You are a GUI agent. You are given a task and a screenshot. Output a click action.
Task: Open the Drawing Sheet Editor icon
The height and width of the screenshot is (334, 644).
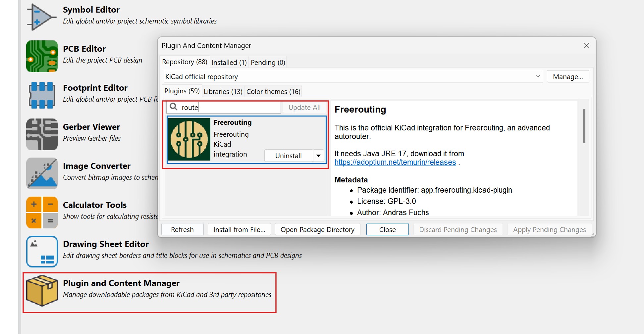[42, 252]
